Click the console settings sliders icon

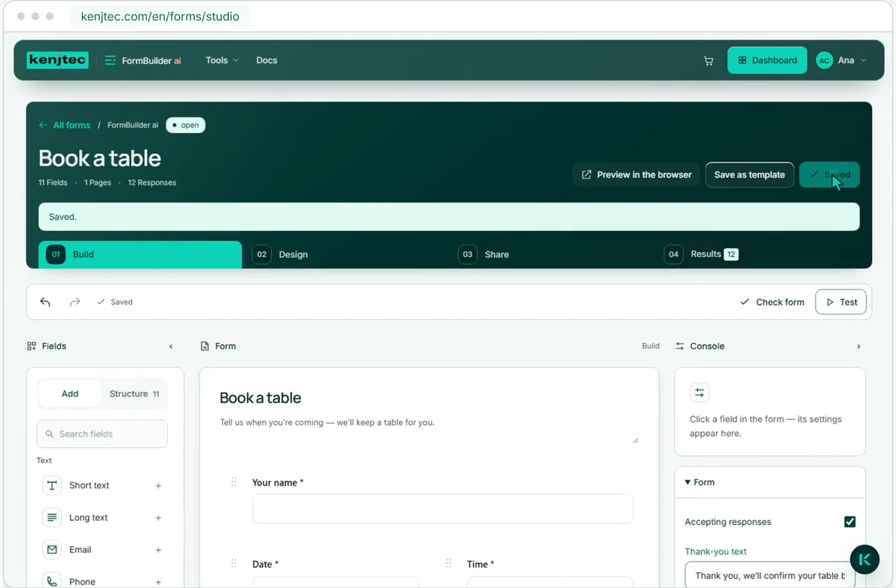(x=699, y=393)
